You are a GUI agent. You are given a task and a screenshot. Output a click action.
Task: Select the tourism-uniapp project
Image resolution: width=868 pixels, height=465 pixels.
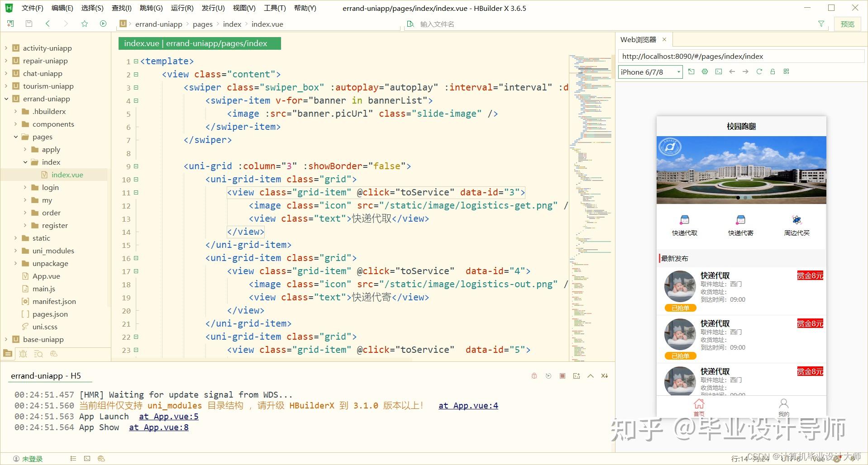(x=48, y=86)
